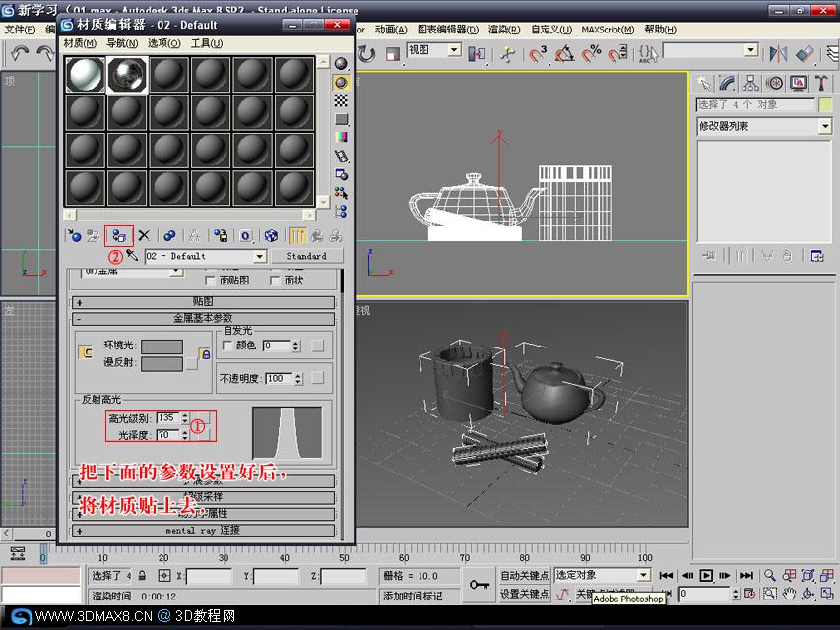Select the Mirror tool in main toolbar

(x=778, y=53)
